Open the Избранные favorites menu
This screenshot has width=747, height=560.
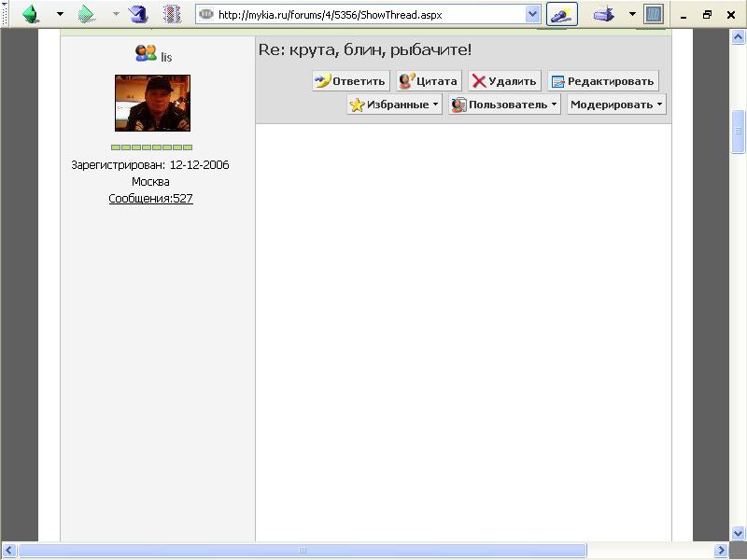pyautogui.click(x=394, y=105)
